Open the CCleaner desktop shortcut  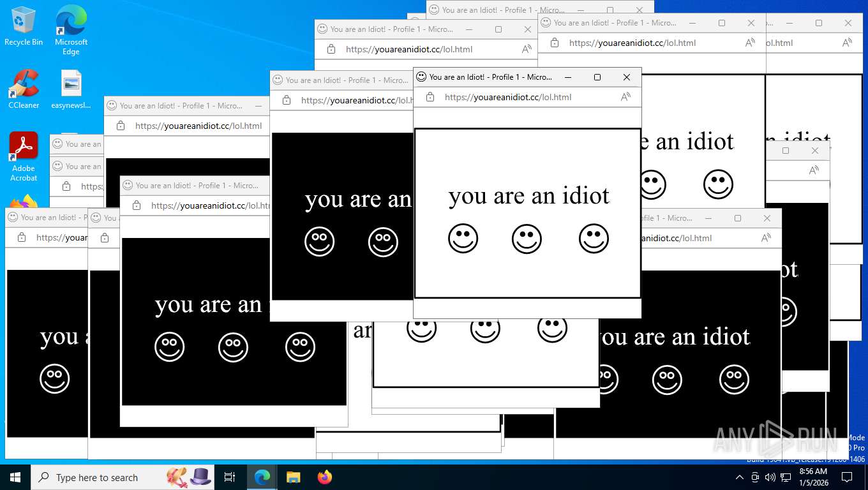click(x=24, y=89)
